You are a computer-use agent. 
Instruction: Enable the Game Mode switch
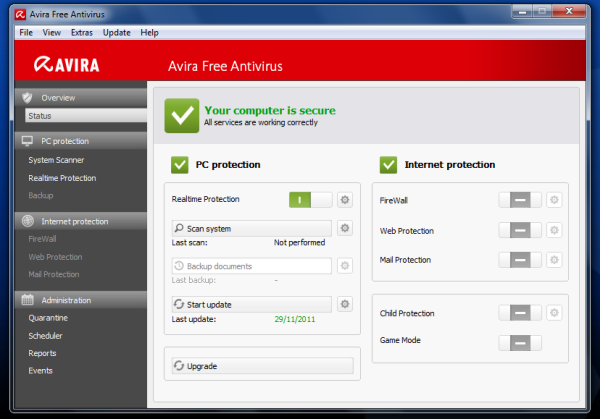[520, 342]
